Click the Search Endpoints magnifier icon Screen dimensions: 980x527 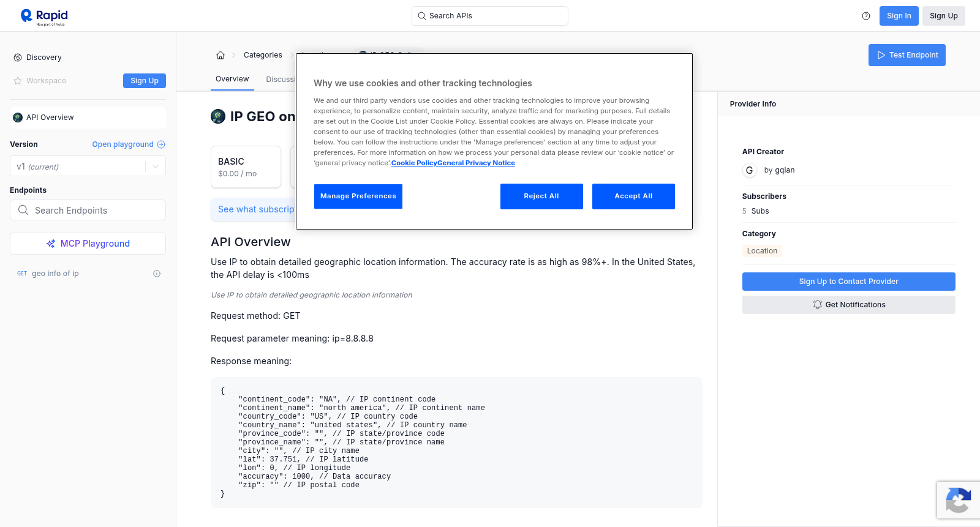click(23, 210)
